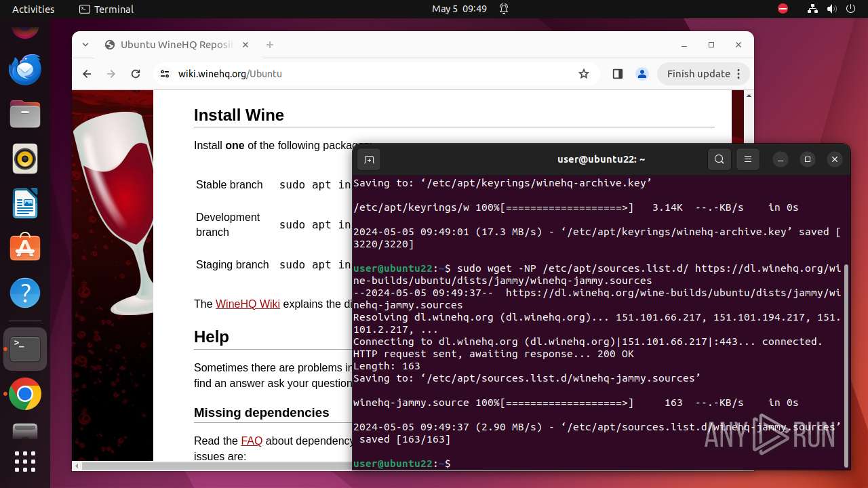Show all applications grid
The height and width of the screenshot is (488, 868).
click(25, 462)
